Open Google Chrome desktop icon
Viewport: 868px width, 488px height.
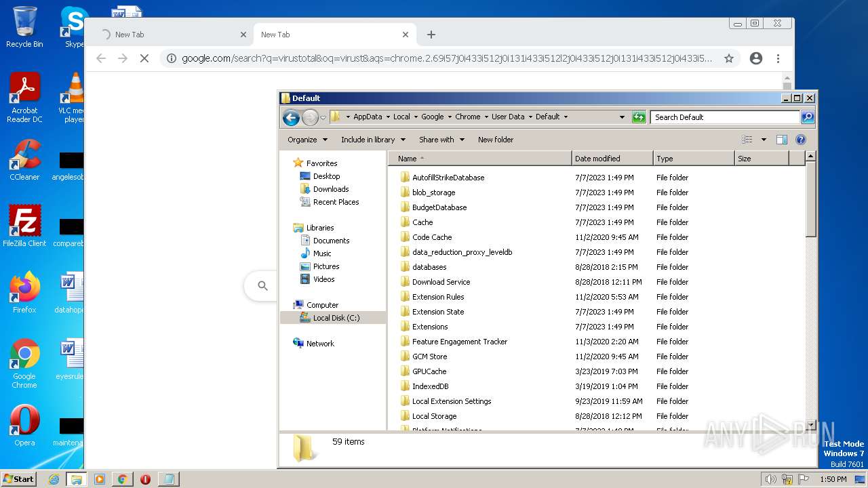click(24, 363)
